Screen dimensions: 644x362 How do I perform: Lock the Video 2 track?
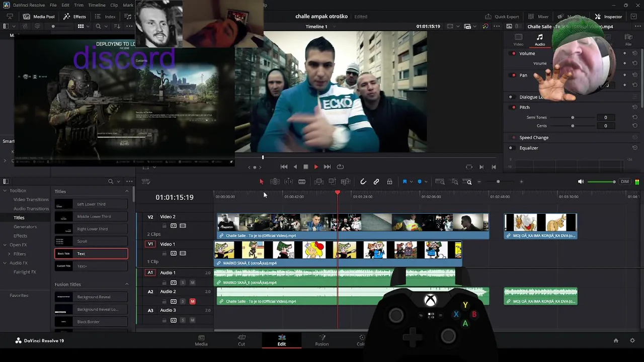point(164,226)
